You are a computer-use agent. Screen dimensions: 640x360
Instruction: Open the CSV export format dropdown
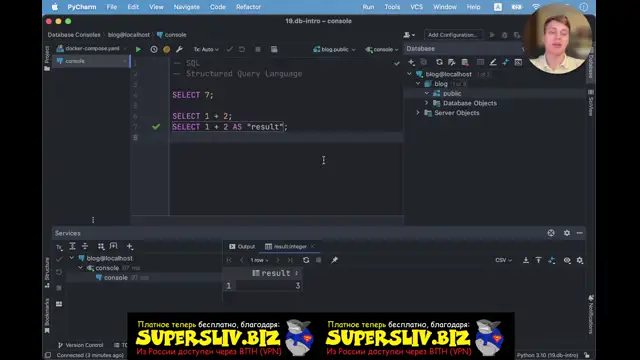(x=503, y=260)
